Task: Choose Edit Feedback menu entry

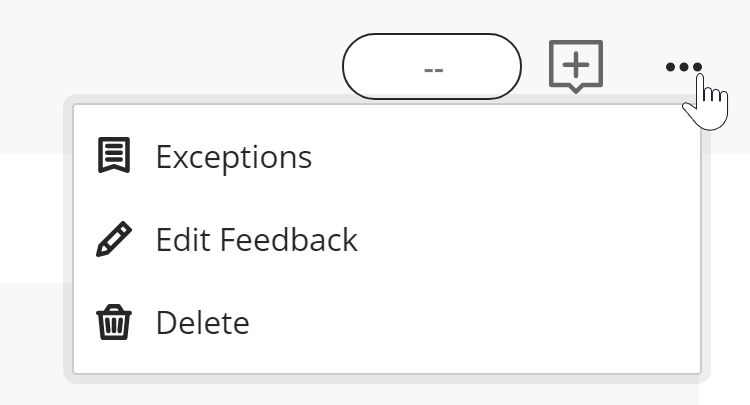Action: pyautogui.click(x=256, y=240)
